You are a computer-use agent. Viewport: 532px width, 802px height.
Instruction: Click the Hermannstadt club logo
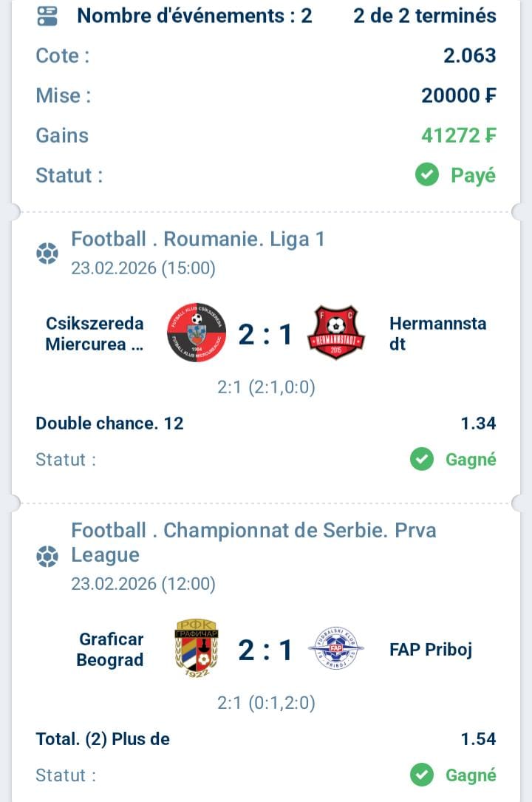click(335, 333)
